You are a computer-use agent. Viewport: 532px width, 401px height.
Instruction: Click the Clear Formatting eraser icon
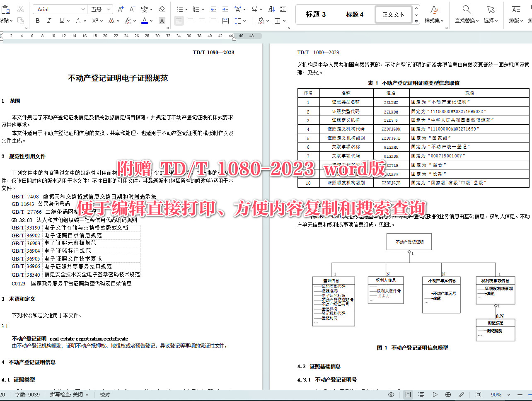click(x=162, y=9)
